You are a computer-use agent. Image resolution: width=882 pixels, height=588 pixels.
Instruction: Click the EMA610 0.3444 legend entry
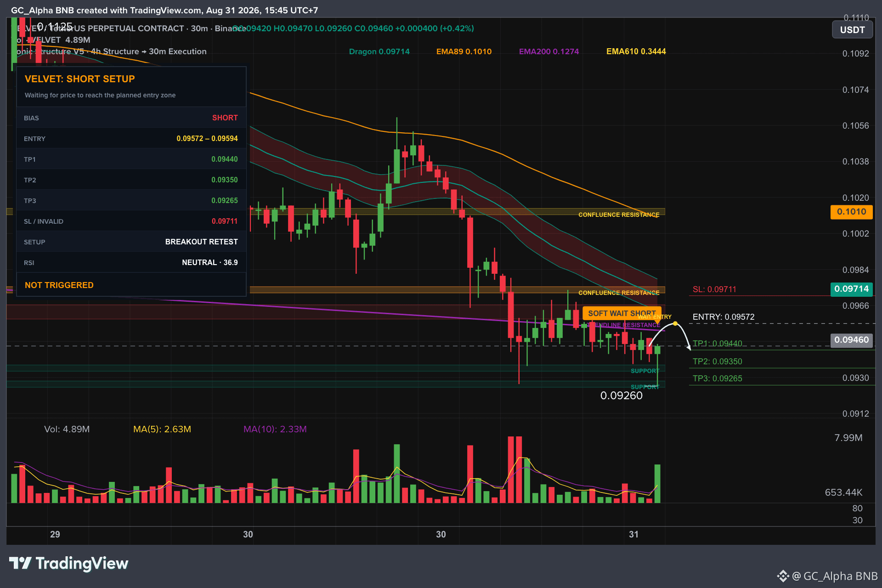[636, 51]
